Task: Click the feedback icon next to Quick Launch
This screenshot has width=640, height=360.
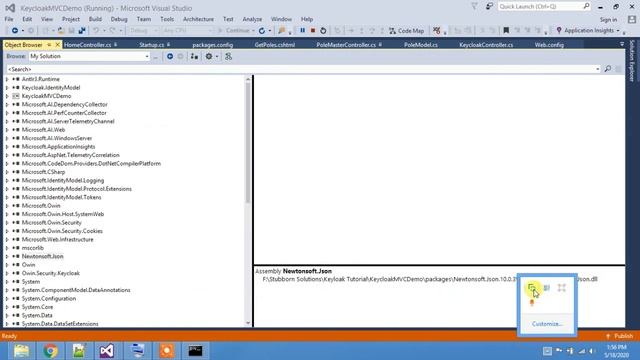Action: click(489, 7)
